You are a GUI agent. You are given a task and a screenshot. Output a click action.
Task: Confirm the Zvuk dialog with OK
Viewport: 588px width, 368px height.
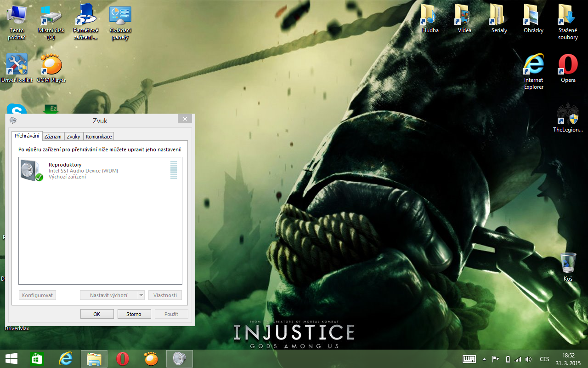point(97,314)
